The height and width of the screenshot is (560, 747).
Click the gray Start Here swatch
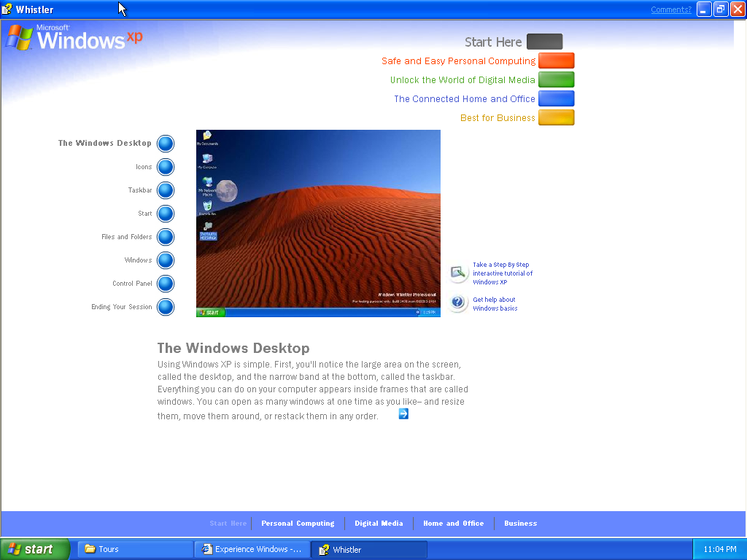[x=544, y=42]
